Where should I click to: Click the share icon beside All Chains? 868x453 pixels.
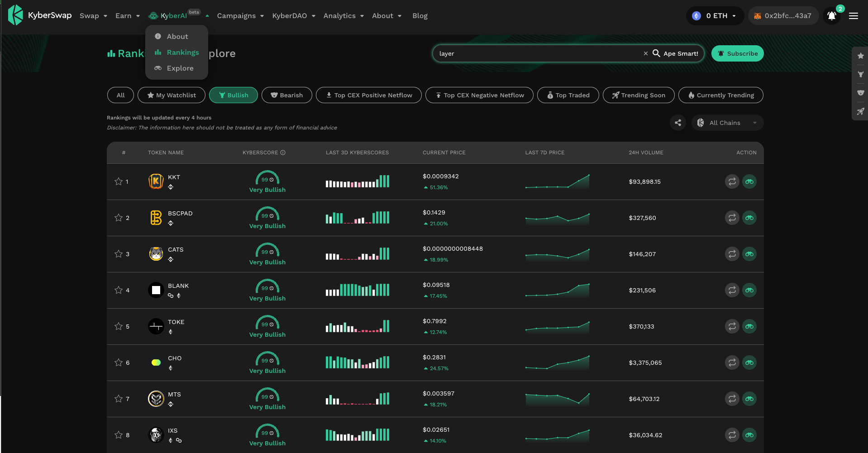click(x=677, y=123)
